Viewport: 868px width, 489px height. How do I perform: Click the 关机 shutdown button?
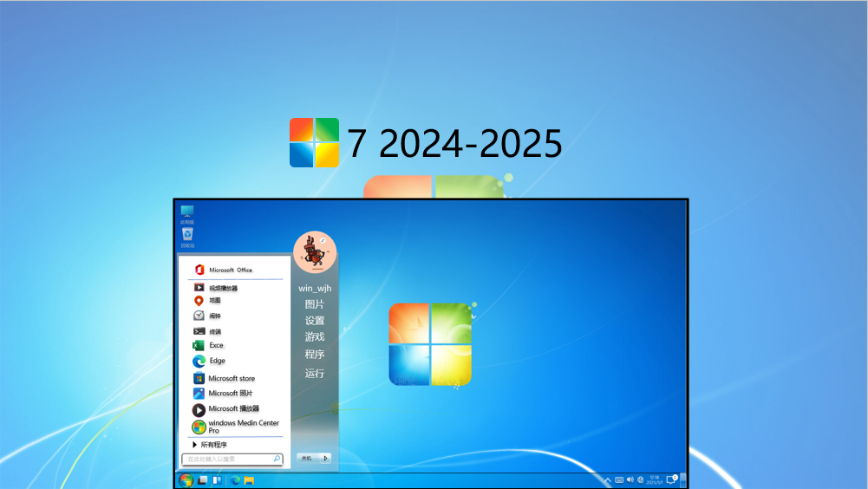tap(308, 458)
